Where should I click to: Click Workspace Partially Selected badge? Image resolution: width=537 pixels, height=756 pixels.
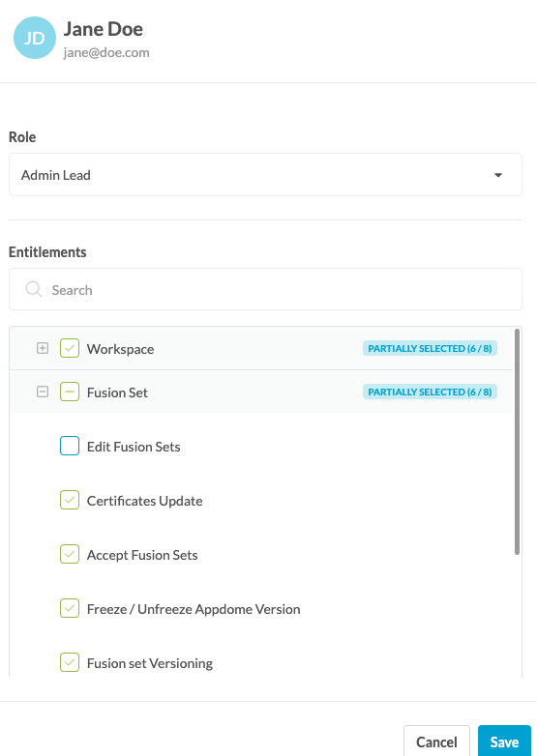click(430, 348)
